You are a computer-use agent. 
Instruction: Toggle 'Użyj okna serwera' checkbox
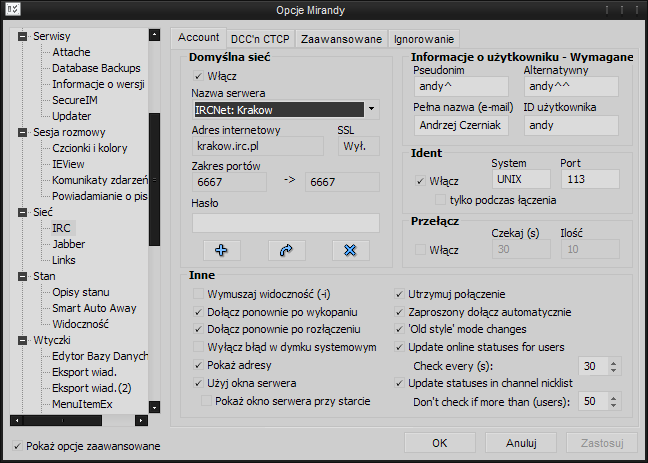click(x=198, y=383)
